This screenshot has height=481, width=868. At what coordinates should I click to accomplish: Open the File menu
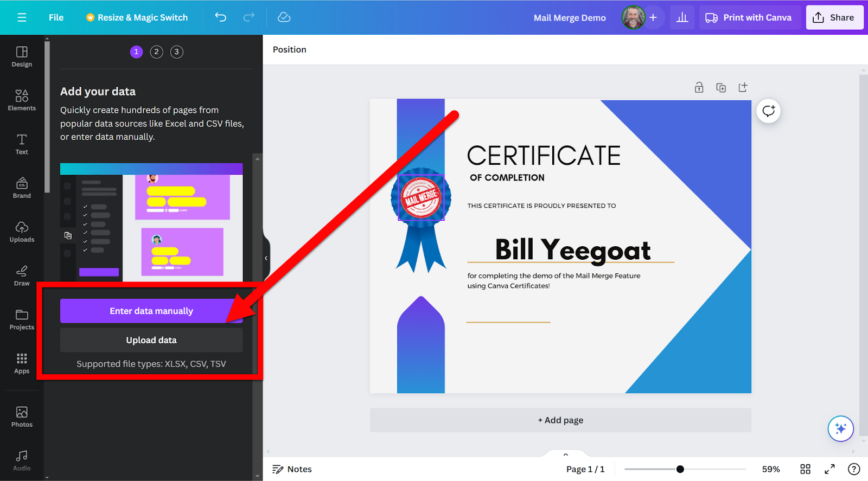coord(56,17)
